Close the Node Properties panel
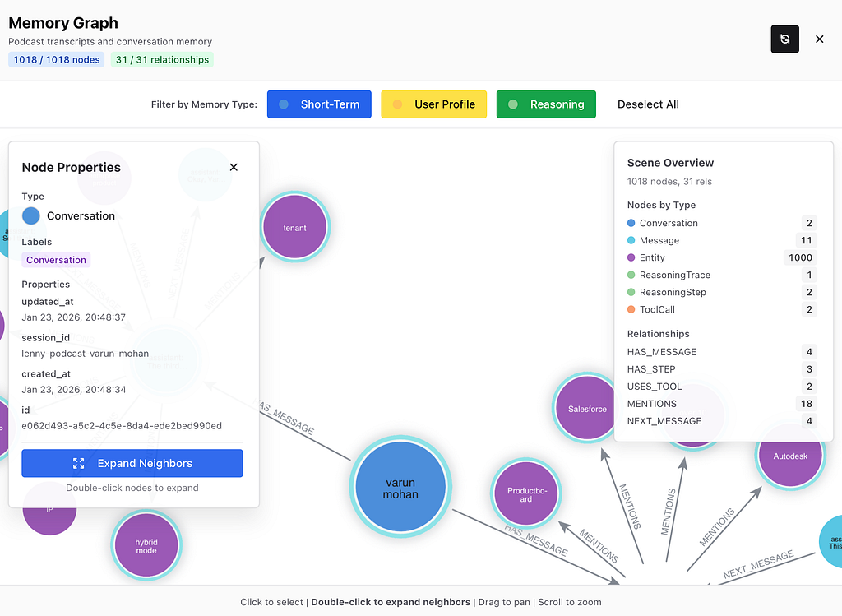This screenshot has height=616, width=842. pyautogui.click(x=234, y=167)
